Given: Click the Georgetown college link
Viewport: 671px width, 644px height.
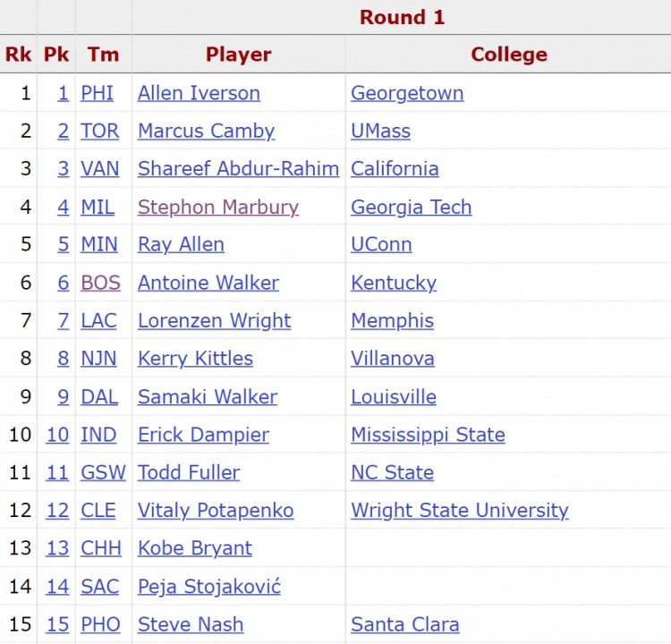Looking at the screenshot, I should tap(407, 93).
